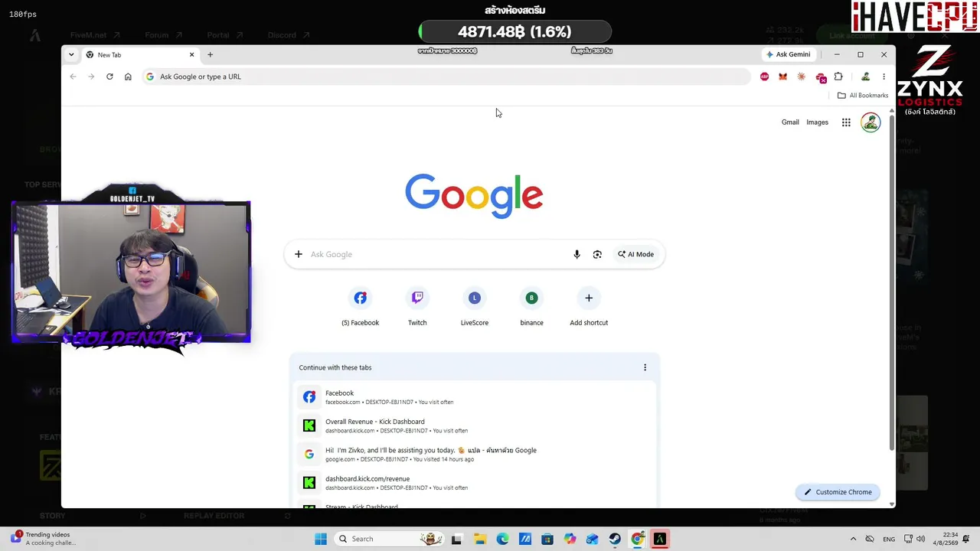Open the Gmail link
This screenshot has height=551, width=980.
[790, 122]
